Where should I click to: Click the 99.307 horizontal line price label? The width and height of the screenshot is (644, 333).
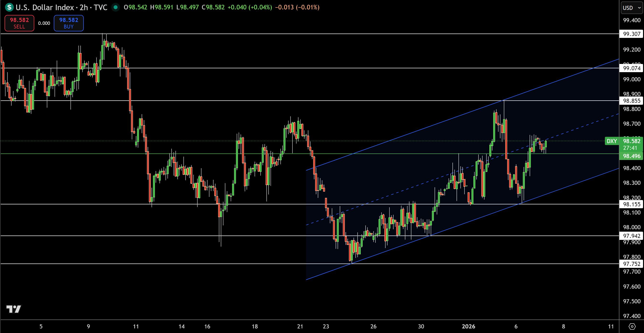tap(631, 34)
